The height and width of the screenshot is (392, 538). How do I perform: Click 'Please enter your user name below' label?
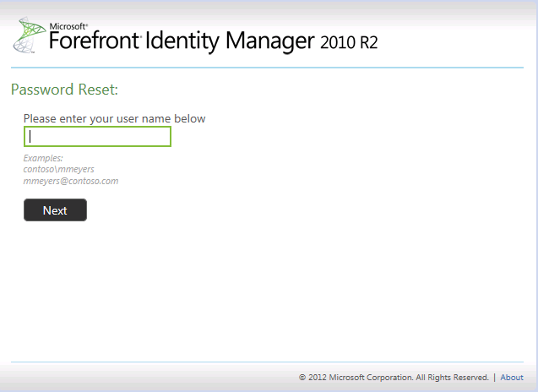(x=114, y=118)
